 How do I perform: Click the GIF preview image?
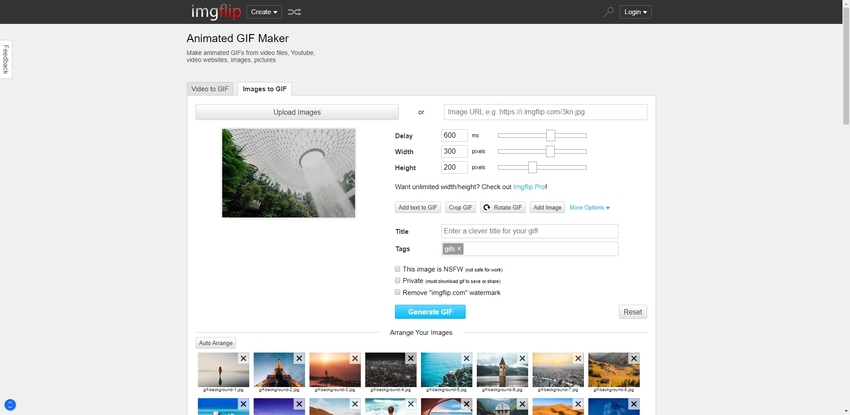[x=288, y=173]
